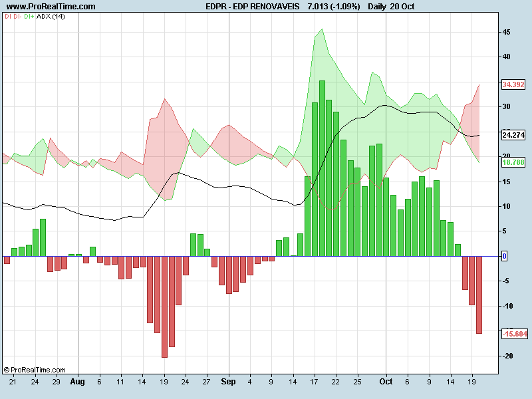
Task: Click the 34.392 red value tag
Action: click(513, 84)
